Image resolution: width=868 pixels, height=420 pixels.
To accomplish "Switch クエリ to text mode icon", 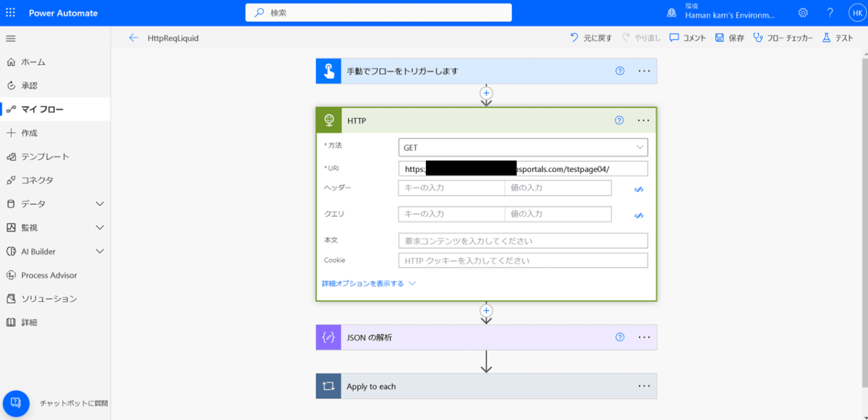I will (x=639, y=215).
